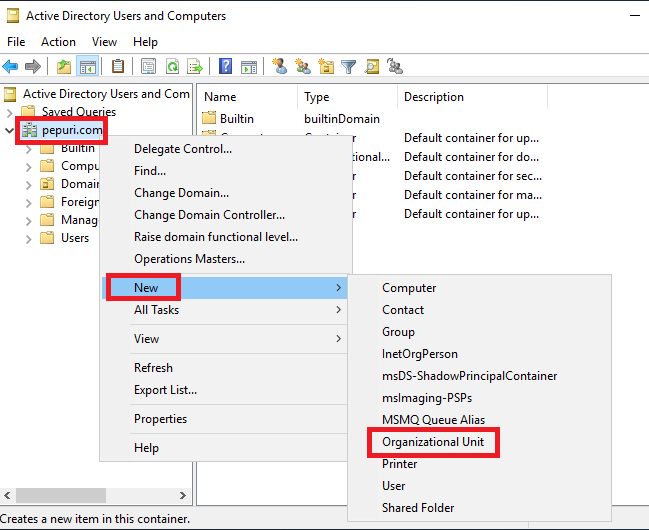Choose Change Domain... option

225,193
